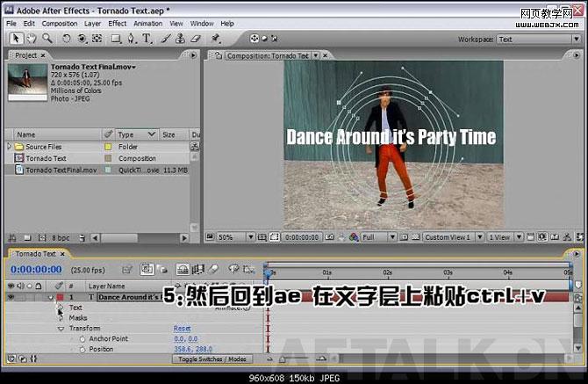Select the Rectangular Mask tool

pos(116,39)
